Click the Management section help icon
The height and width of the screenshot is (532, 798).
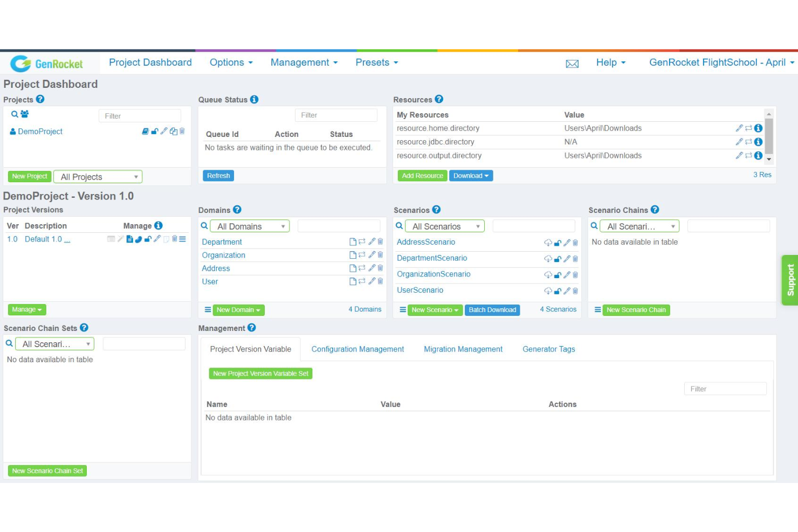(x=251, y=328)
